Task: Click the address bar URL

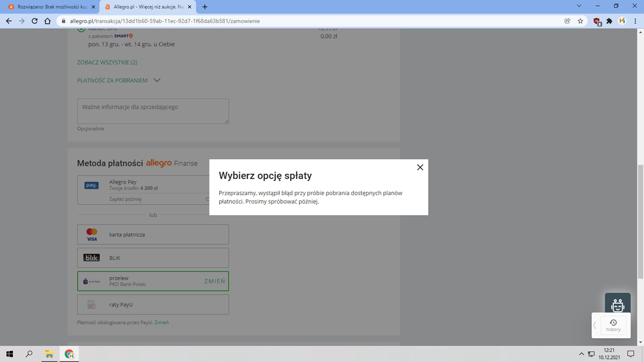Action: pyautogui.click(x=164, y=21)
